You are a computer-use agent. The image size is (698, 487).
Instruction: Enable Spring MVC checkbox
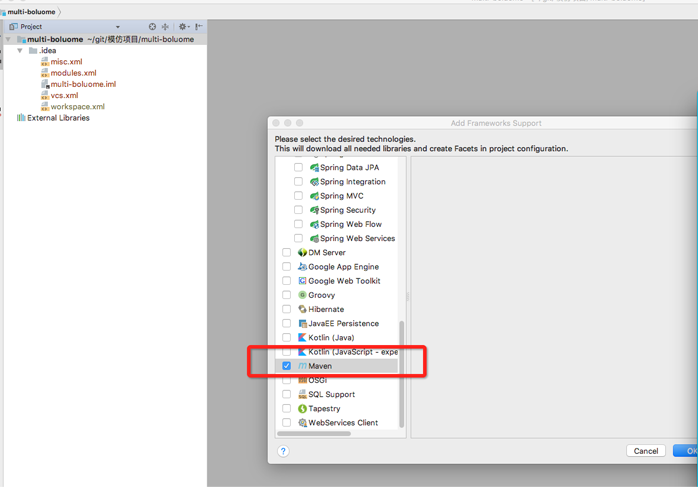coord(298,196)
